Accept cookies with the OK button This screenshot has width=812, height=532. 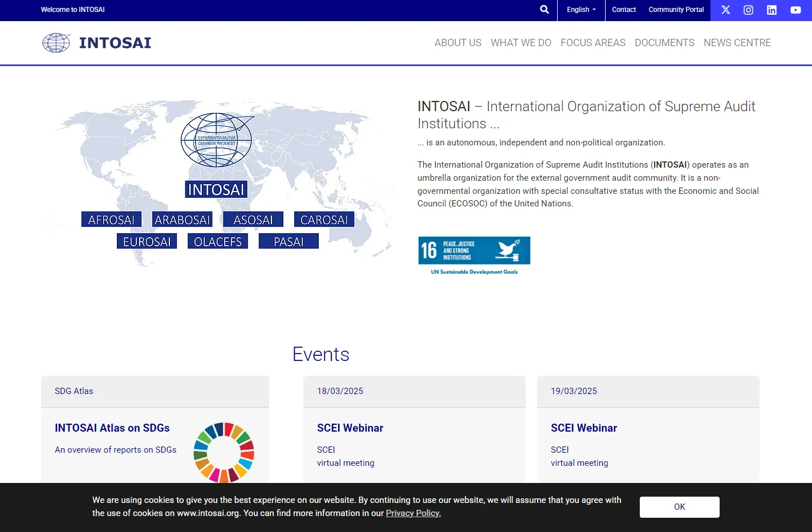(x=680, y=507)
